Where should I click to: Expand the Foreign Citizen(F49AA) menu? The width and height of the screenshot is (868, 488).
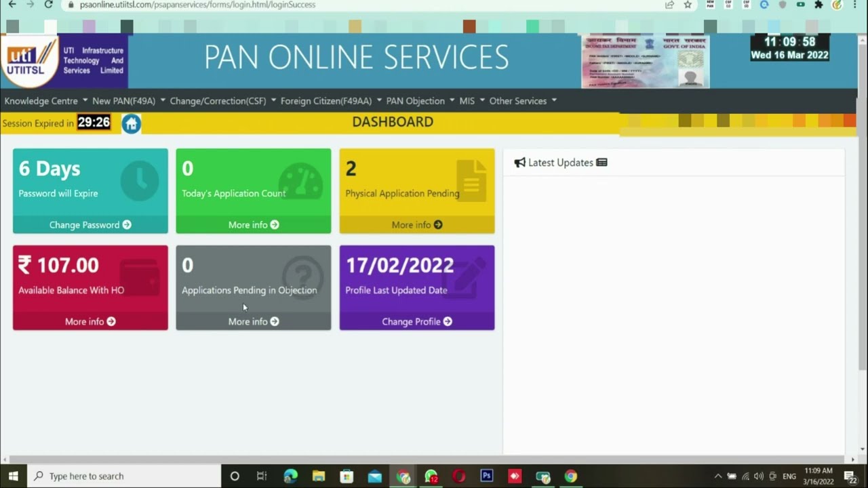[x=331, y=101]
